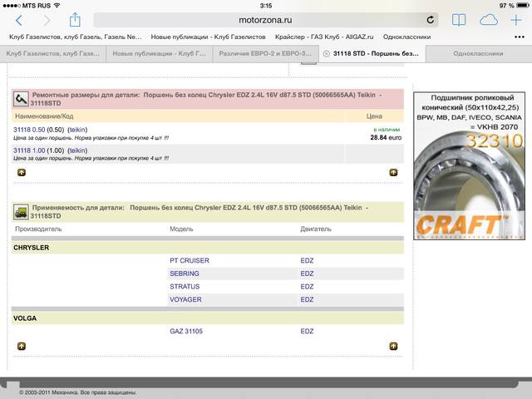Switch to Новые публикации - Клуб Г... tab

(x=159, y=53)
